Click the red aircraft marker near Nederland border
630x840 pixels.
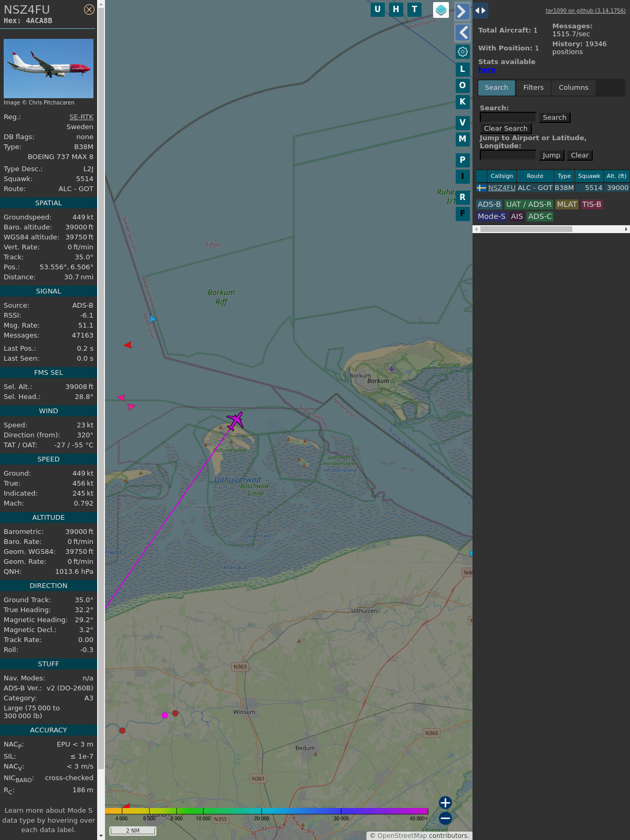(128, 345)
